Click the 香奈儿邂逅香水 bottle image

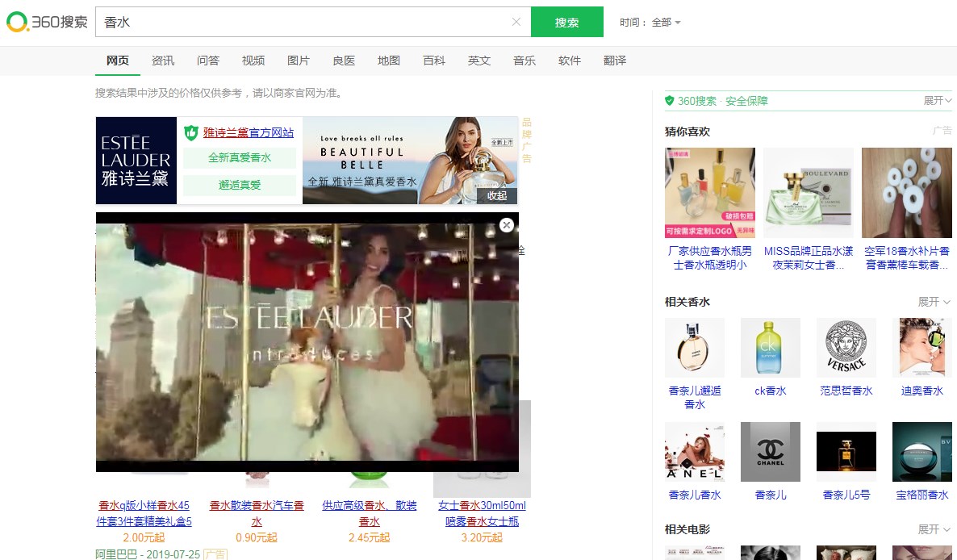695,348
